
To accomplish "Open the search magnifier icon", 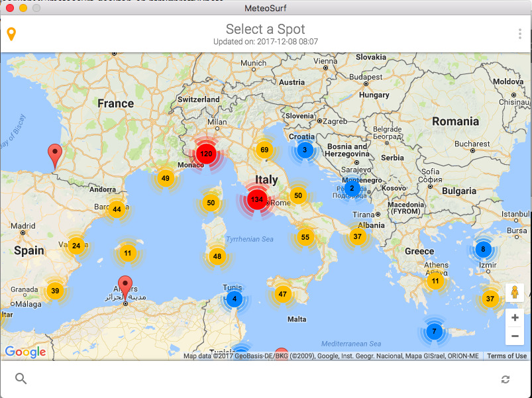I will 21,378.
